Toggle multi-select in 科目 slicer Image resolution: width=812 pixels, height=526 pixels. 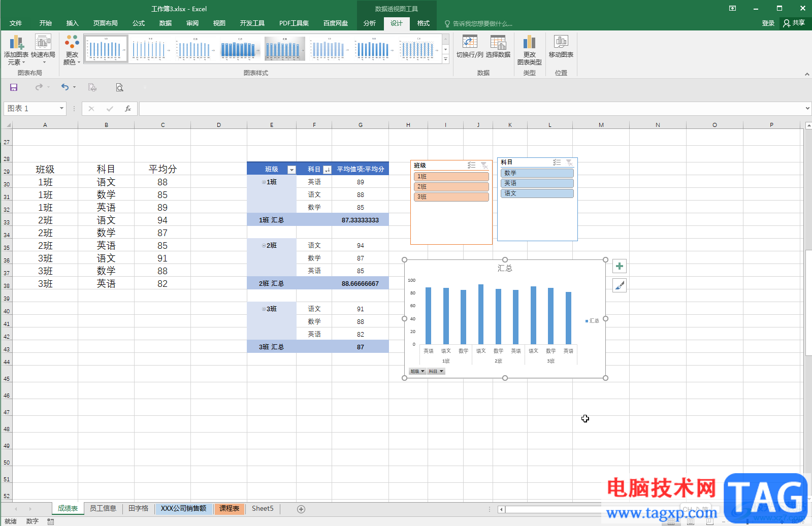point(557,162)
